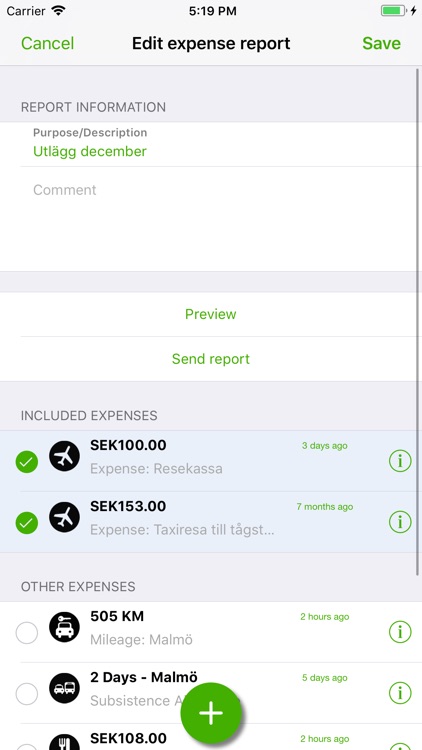422x750 pixels.
Task: Preview the expense report
Action: click(x=211, y=314)
